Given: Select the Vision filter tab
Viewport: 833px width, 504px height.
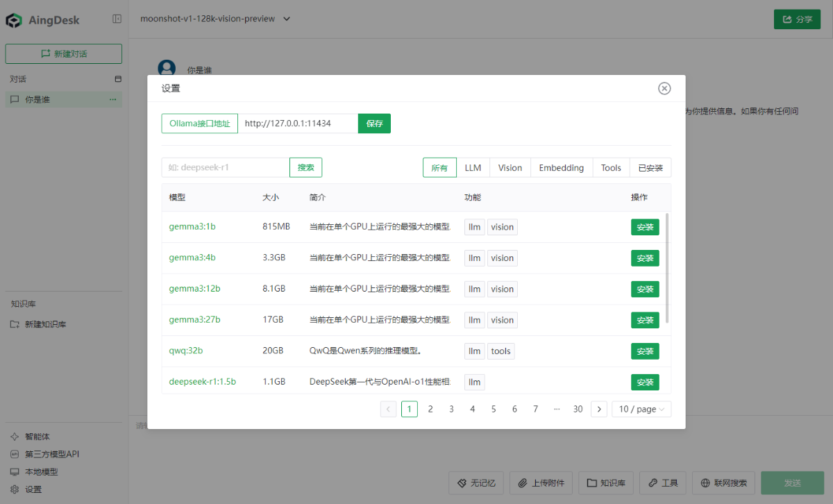Looking at the screenshot, I should tap(510, 167).
